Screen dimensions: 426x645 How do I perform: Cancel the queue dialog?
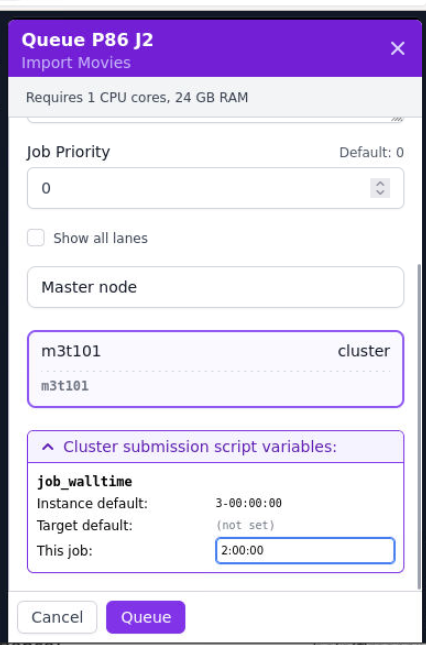[57, 617]
